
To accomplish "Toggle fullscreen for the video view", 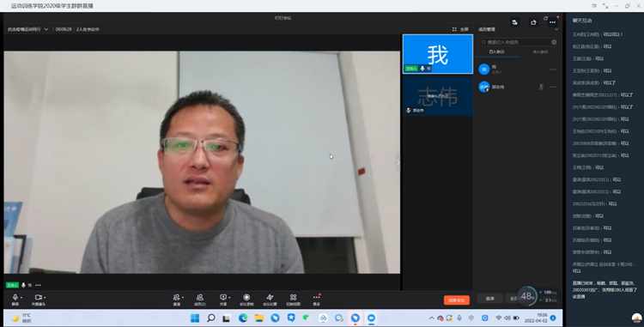I will coord(460,29).
